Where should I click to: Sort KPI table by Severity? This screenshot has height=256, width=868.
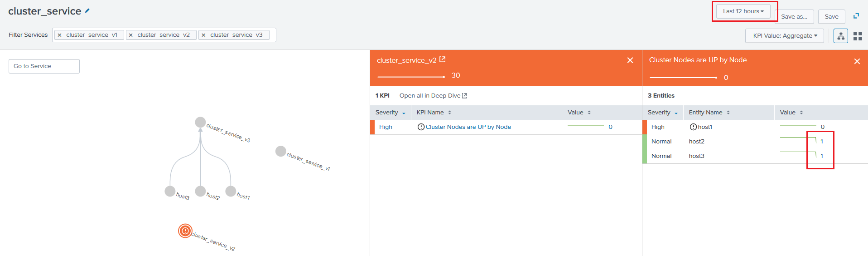(x=391, y=113)
